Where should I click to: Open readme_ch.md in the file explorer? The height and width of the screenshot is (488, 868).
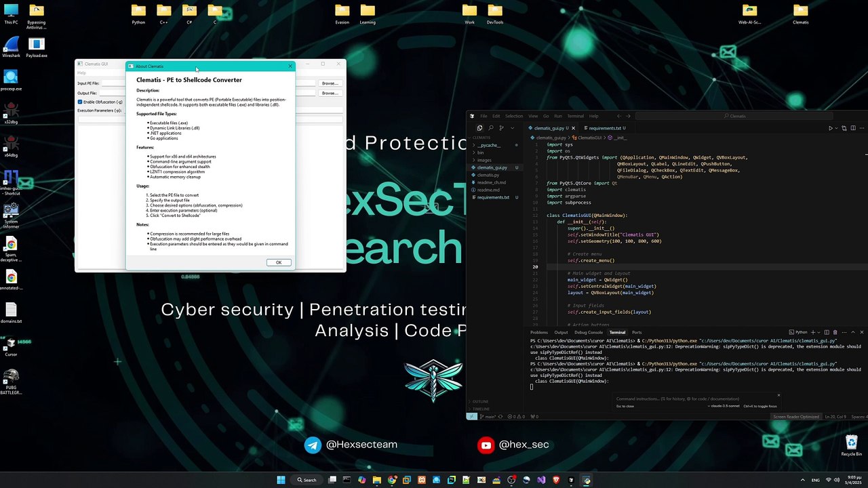[492, 182]
